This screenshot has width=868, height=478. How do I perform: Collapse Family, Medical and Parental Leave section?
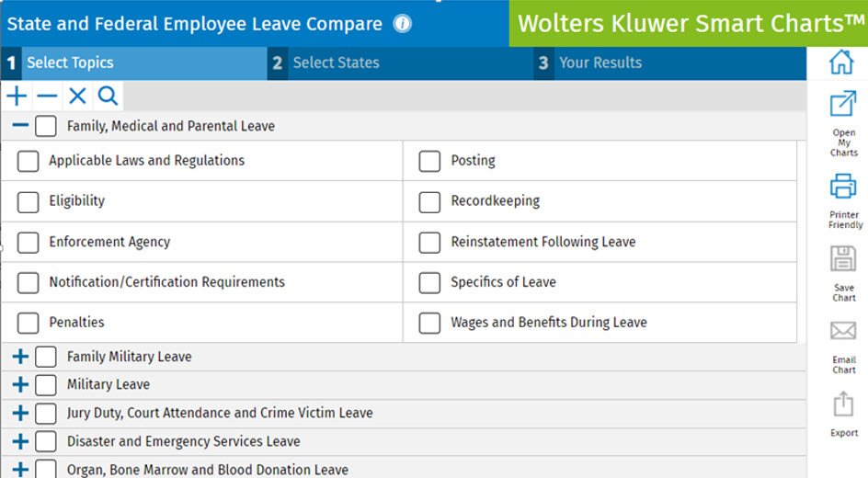[20, 126]
